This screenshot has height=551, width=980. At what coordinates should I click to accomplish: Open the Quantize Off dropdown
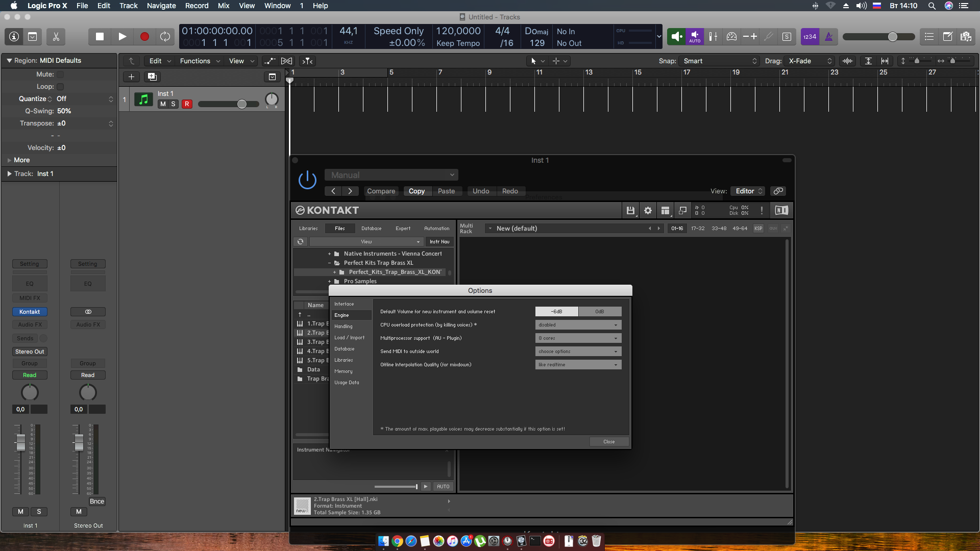[x=84, y=99]
